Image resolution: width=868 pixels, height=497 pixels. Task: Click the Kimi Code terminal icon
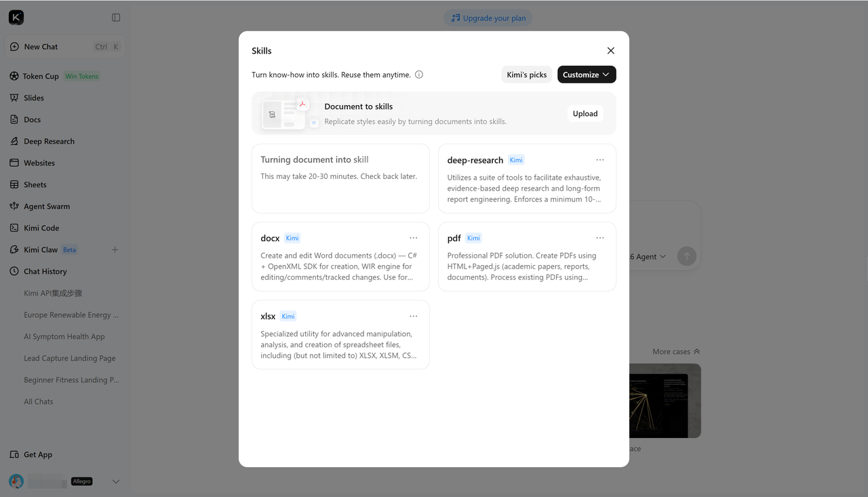[x=14, y=228]
